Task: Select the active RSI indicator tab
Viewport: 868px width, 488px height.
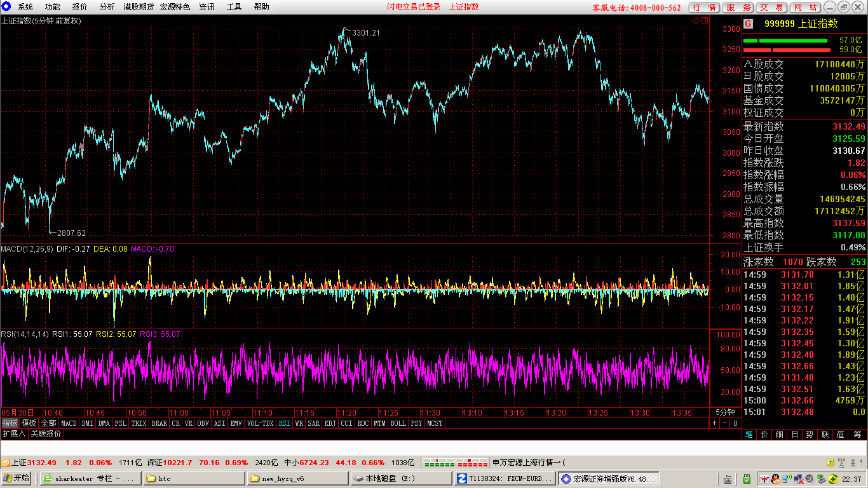Action: [284, 423]
